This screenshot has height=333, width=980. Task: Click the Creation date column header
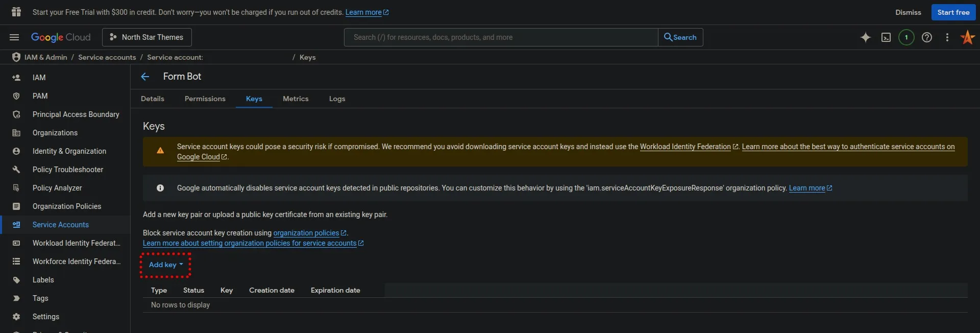click(x=272, y=290)
